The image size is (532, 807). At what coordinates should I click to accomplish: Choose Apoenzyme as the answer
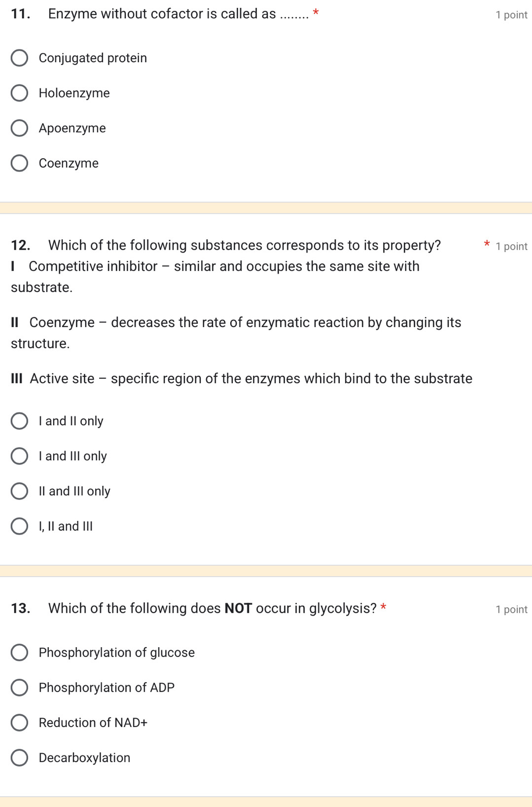tap(20, 128)
